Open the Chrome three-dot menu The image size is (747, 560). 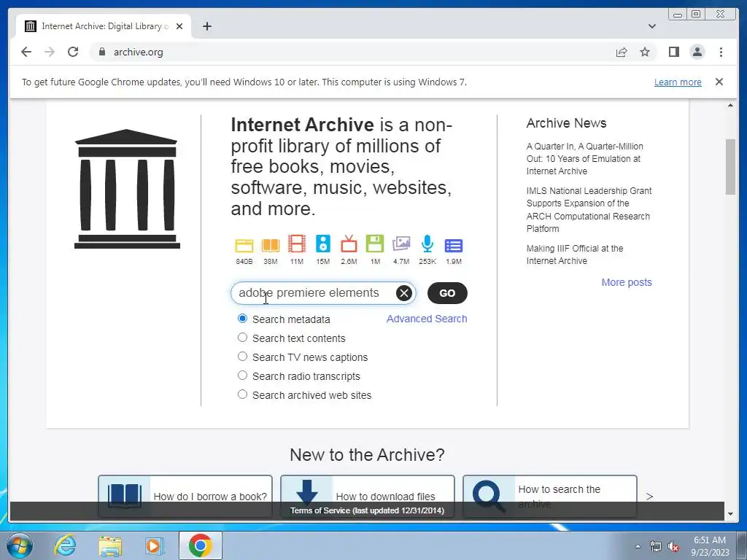tap(721, 52)
